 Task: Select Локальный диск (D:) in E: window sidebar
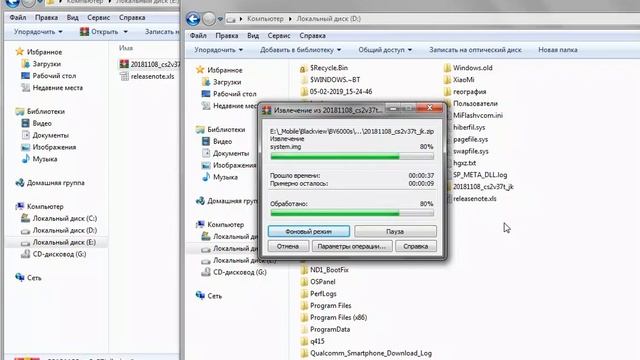[x=59, y=230]
